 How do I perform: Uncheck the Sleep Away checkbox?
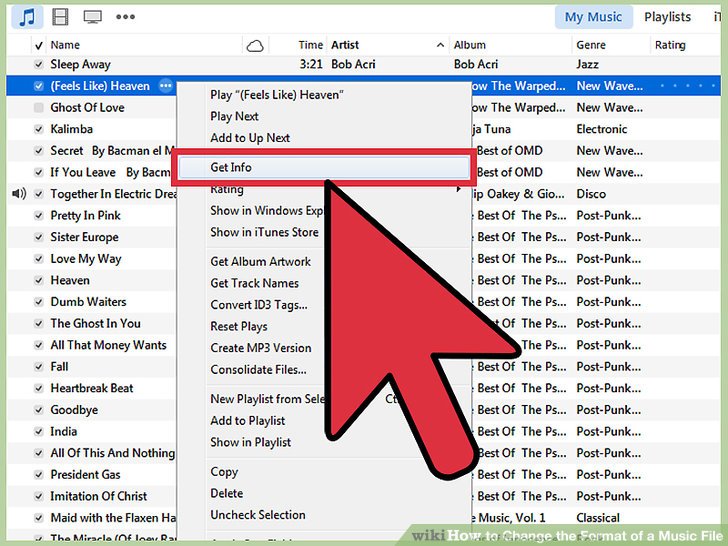point(39,65)
